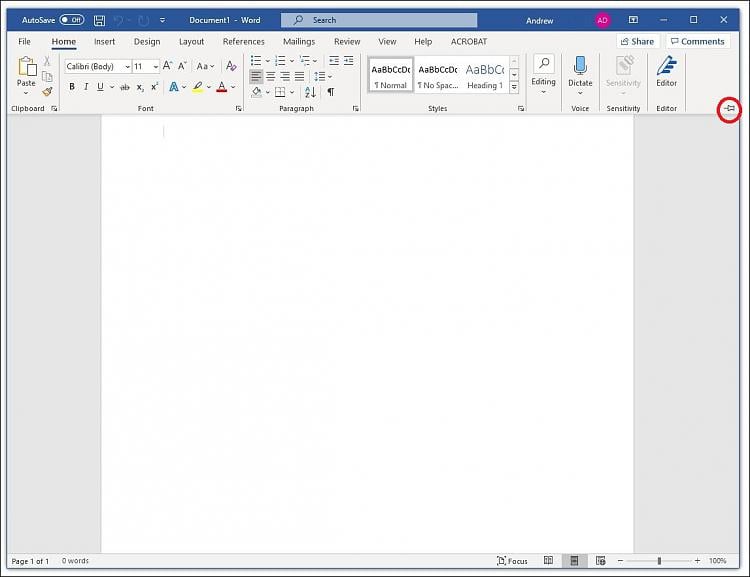750x577 pixels.
Task: Click the Paste clipboard icon
Action: 26,67
